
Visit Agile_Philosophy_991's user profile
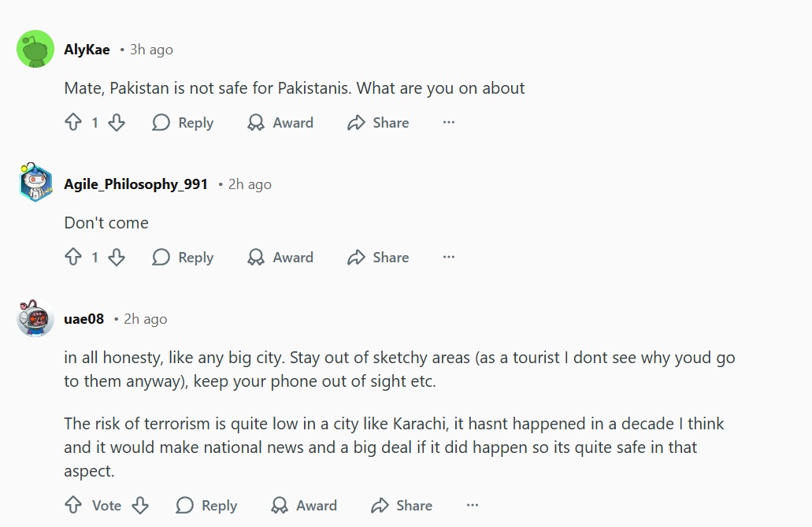[135, 184]
